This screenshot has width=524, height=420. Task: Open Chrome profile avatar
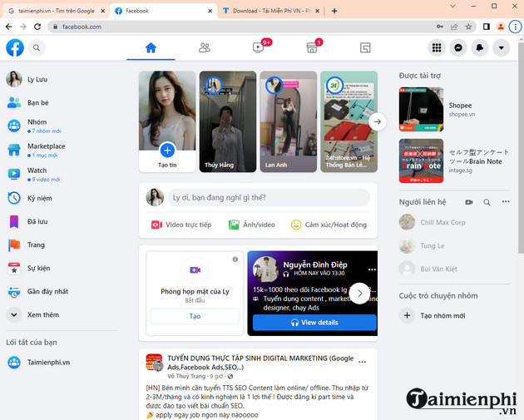[501, 27]
